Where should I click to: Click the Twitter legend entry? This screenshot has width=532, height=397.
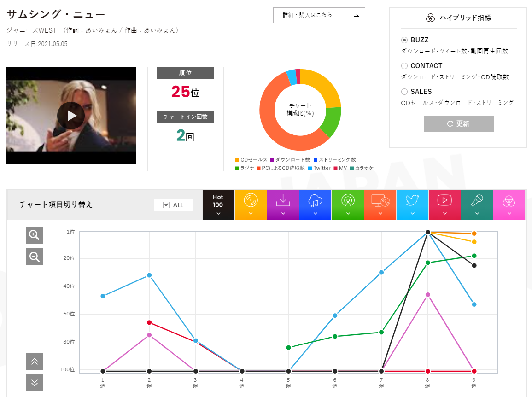[319, 168]
